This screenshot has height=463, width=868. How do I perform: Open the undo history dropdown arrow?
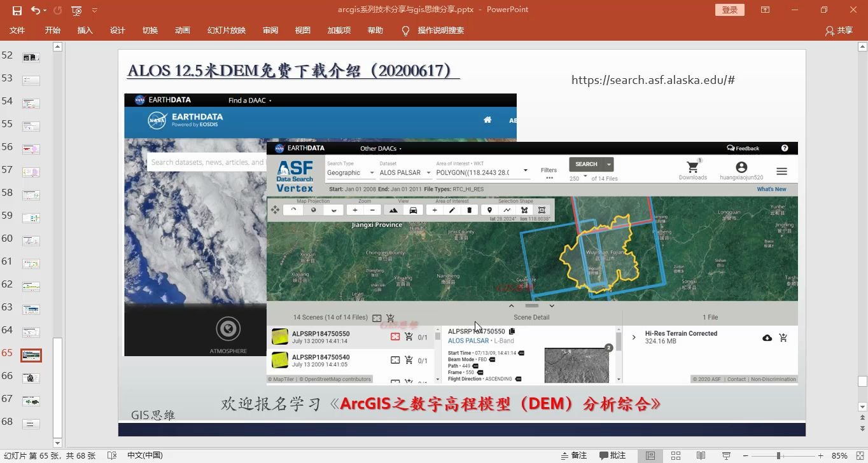pyautogui.click(x=45, y=10)
